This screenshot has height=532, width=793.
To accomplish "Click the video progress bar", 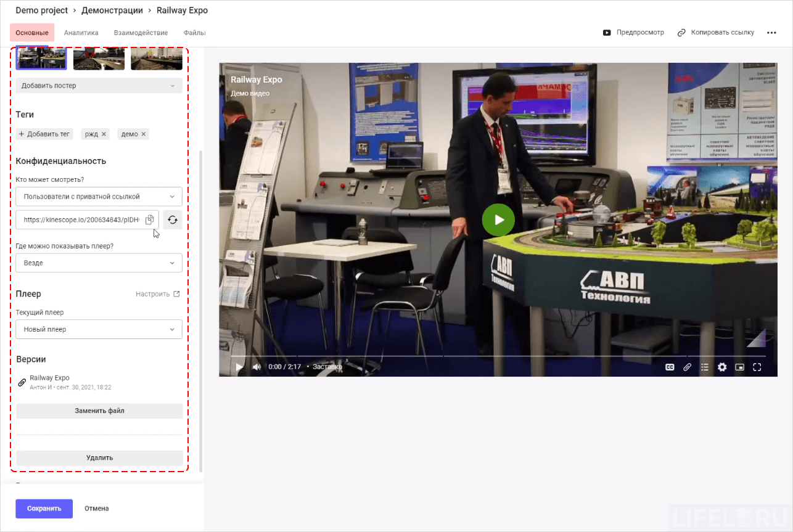I will [x=493, y=356].
